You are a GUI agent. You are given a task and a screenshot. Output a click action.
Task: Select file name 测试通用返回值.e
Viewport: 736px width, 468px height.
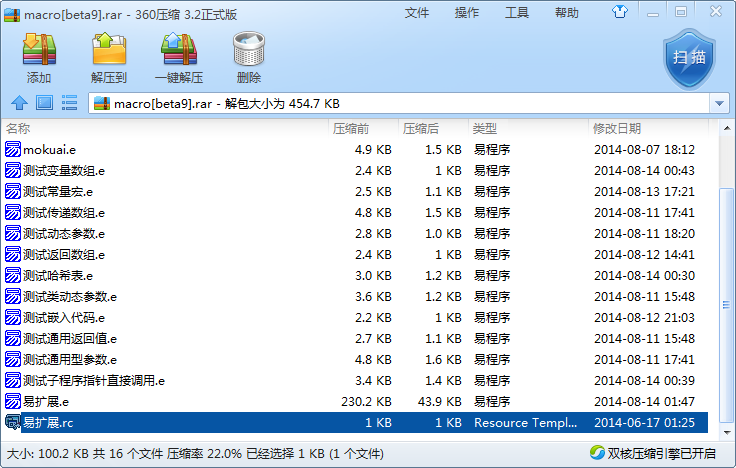(70, 338)
